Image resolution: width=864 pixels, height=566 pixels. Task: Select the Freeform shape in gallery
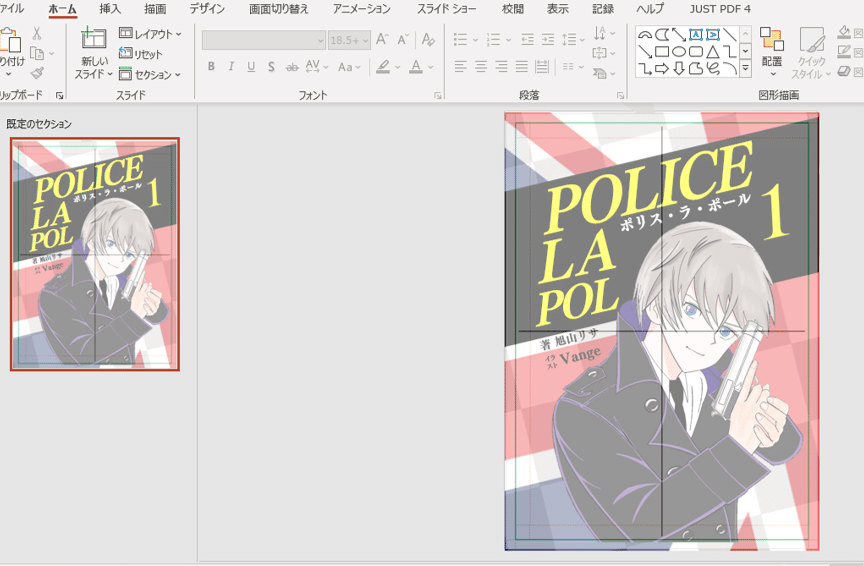coord(696,69)
